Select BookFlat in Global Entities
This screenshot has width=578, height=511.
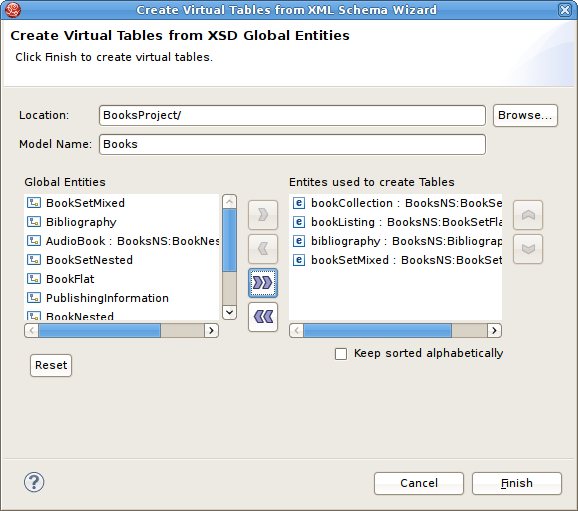(70, 279)
